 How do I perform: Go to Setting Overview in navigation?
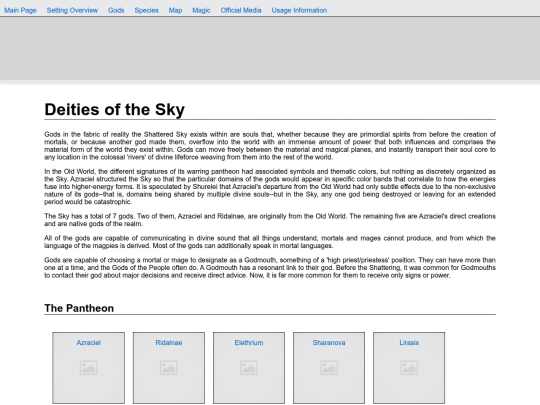72,10
